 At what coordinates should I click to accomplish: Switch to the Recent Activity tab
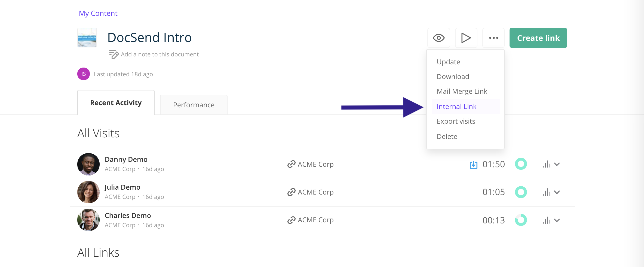point(116,103)
